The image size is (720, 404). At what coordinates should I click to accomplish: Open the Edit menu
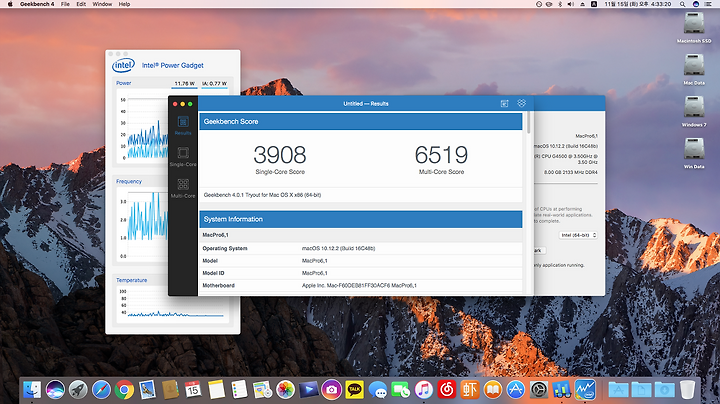pos(81,4)
